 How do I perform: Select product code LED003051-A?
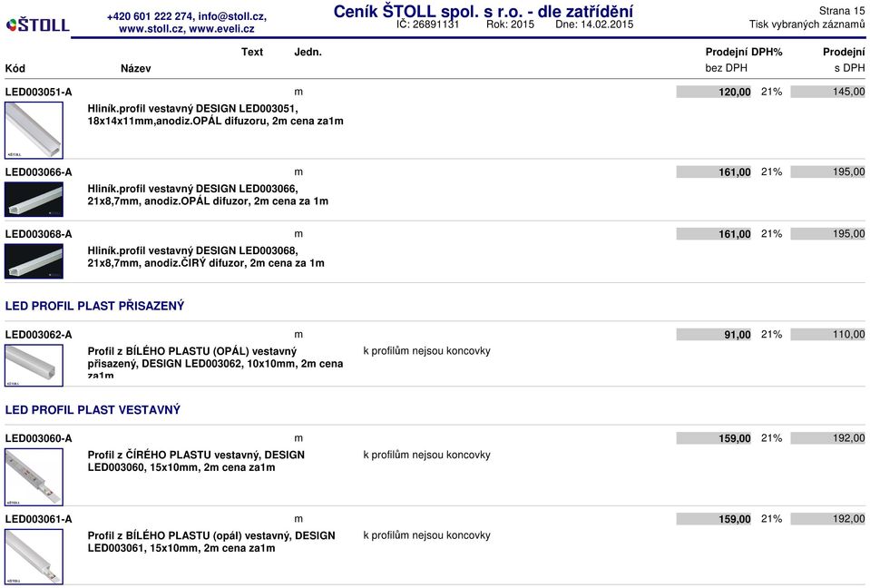[38, 92]
